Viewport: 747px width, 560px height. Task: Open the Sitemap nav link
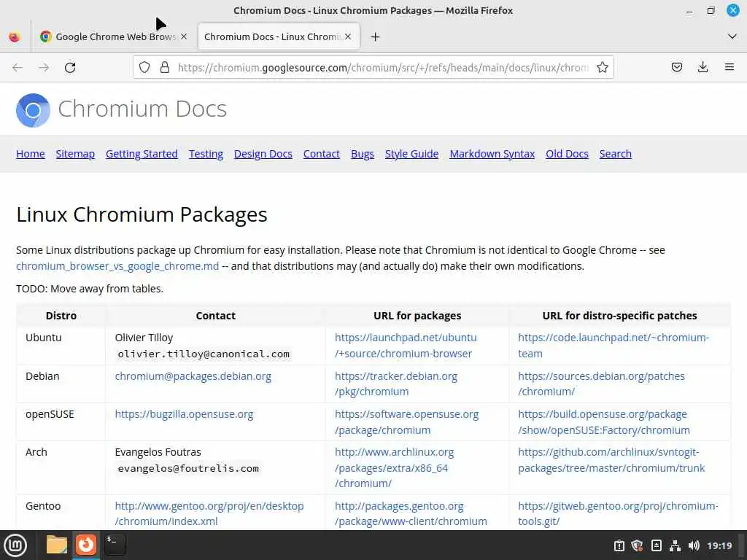point(75,154)
